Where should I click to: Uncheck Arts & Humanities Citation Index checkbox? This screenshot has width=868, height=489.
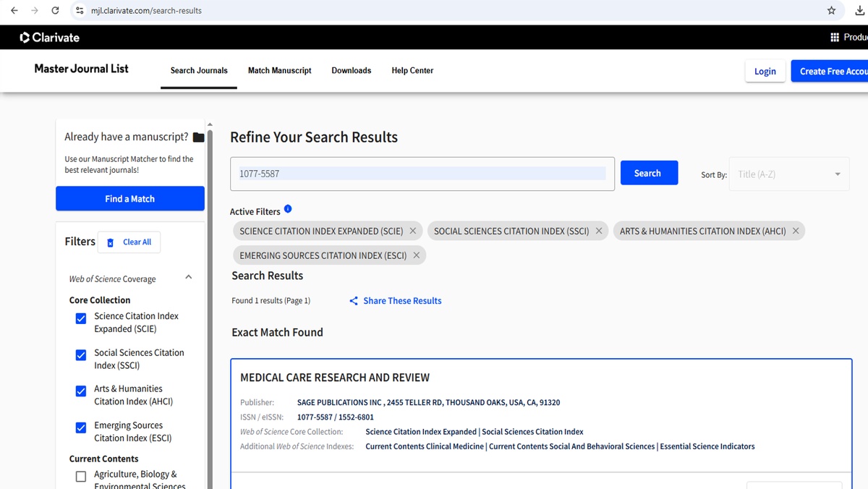pyautogui.click(x=81, y=391)
